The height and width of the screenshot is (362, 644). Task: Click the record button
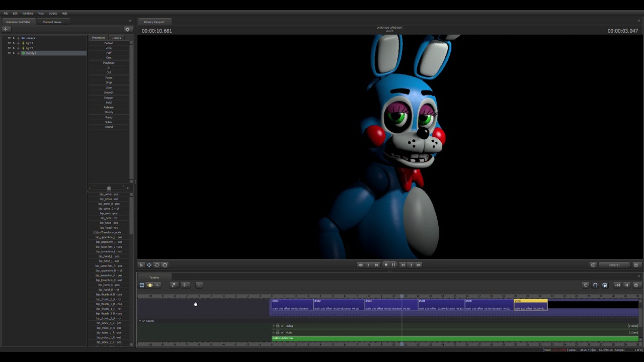click(386, 265)
